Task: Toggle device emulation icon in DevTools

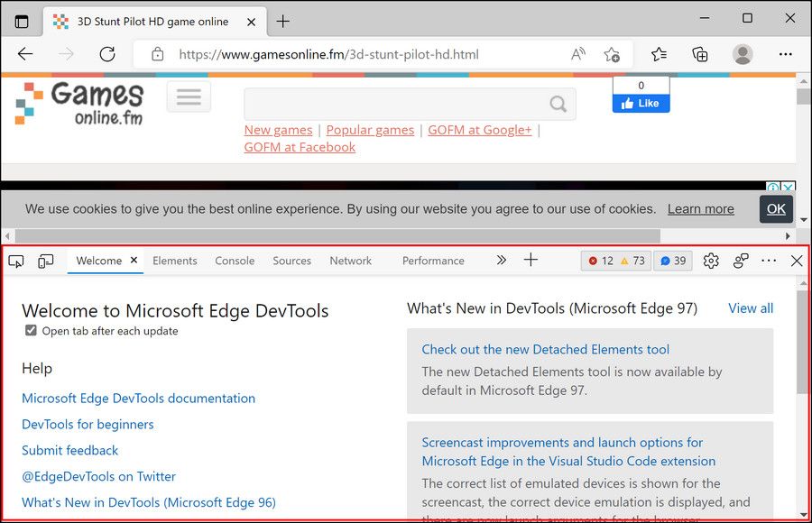Action: tap(46, 261)
